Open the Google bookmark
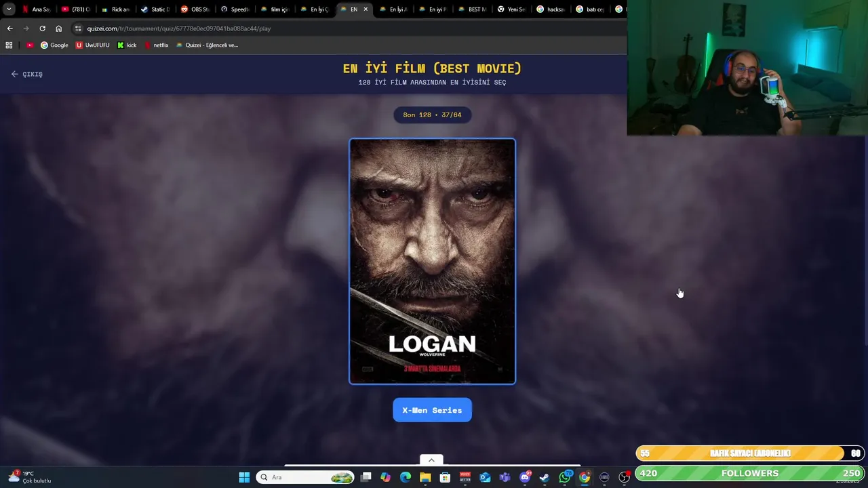The image size is (868, 488). tap(54, 45)
